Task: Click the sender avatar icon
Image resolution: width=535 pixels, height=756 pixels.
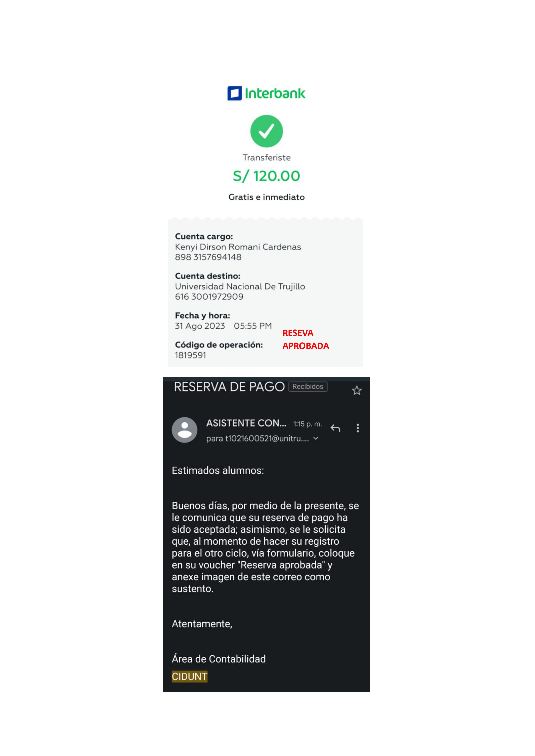Action: pyautogui.click(x=185, y=430)
